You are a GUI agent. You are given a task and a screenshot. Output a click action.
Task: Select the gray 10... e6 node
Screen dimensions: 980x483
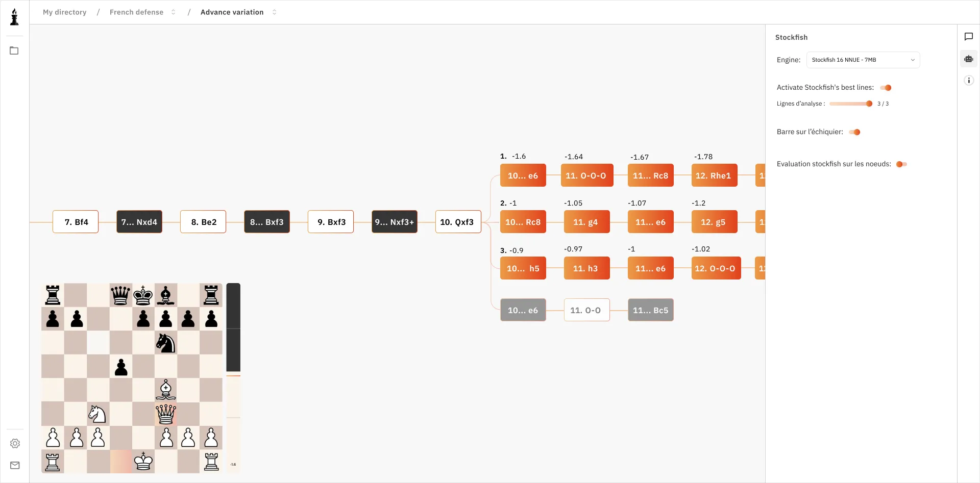(523, 310)
